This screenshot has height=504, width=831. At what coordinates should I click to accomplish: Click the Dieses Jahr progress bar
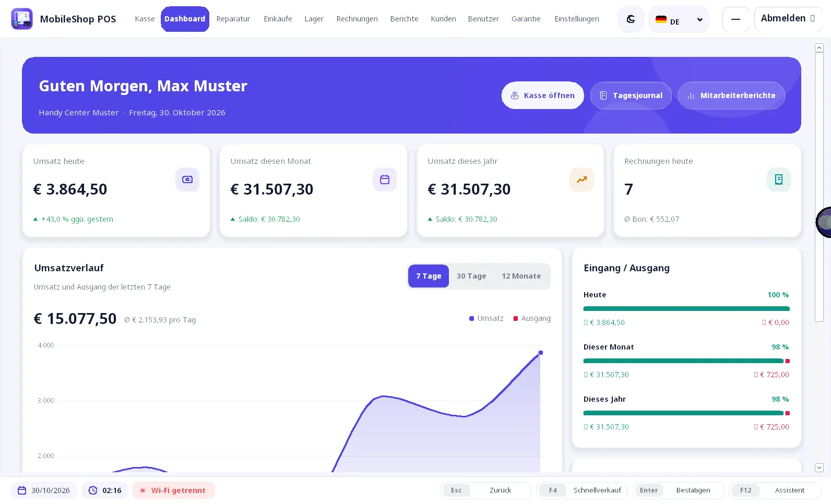[x=686, y=413]
